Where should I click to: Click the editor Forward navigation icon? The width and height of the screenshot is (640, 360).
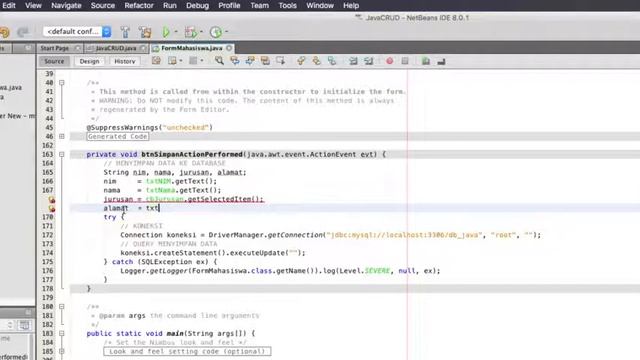coord(193,61)
